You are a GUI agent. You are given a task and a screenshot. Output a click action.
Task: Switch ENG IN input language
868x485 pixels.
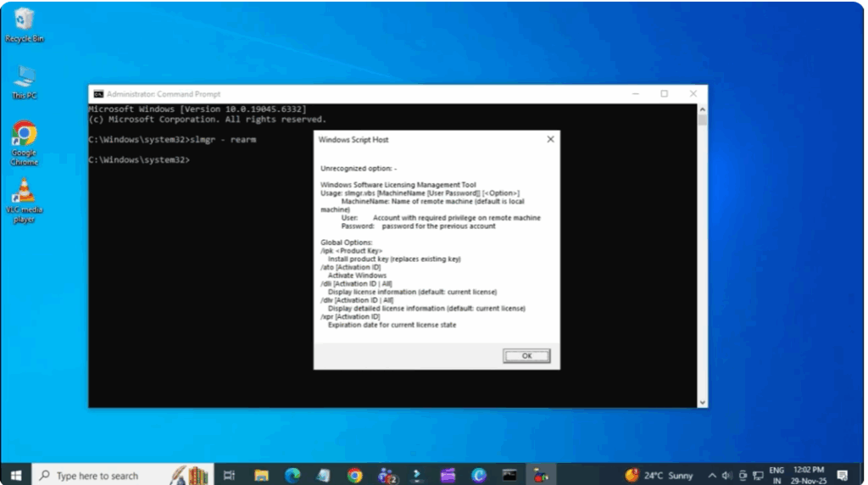coord(776,475)
